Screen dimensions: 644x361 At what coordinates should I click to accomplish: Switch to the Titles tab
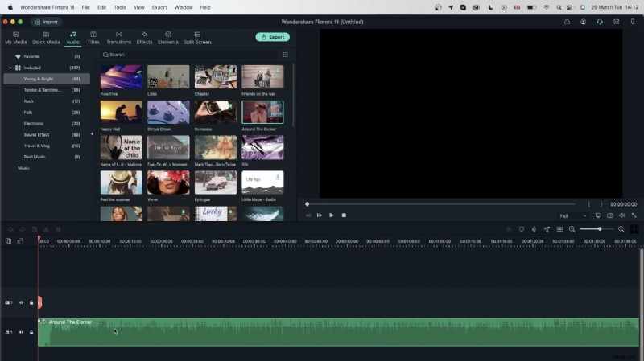tap(93, 37)
